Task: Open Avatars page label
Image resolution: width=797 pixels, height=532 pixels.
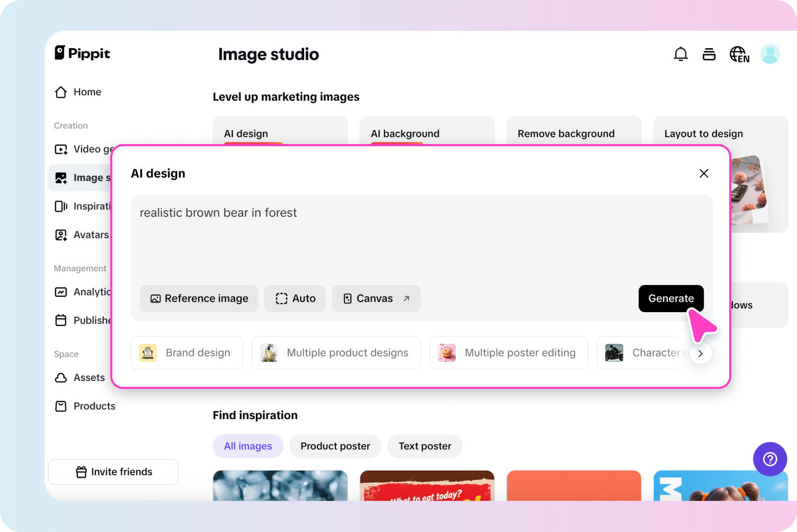Action: [91, 235]
